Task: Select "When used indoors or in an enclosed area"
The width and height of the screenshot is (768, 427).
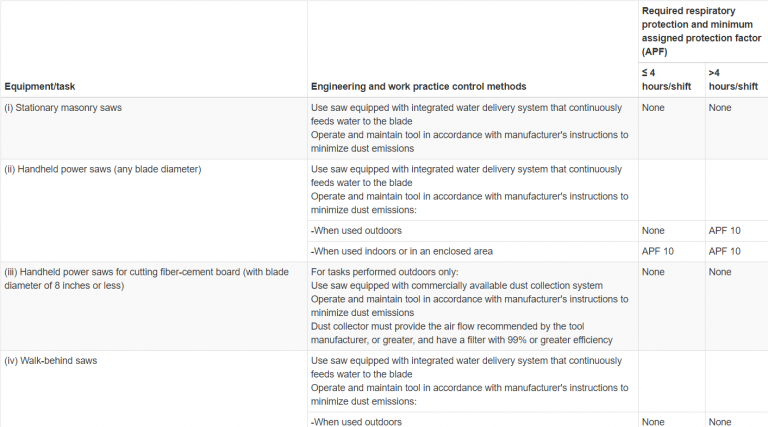Action: (x=402, y=251)
